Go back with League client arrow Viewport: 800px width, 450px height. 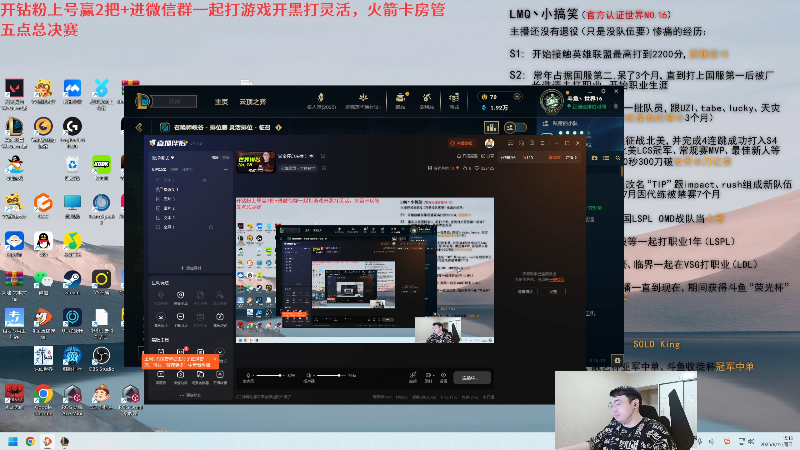click(139, 127)
